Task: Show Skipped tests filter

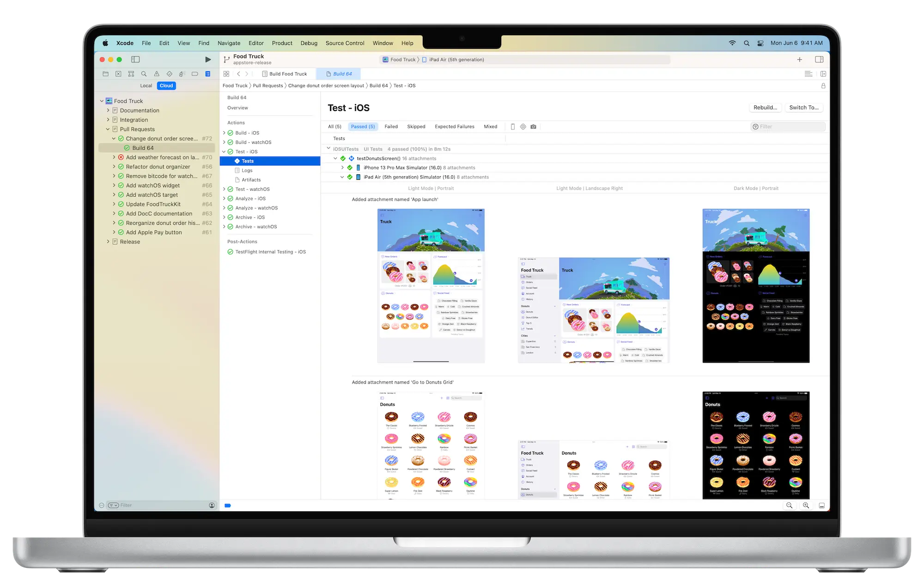Action: pyautogui.click(x=416, y=127)
